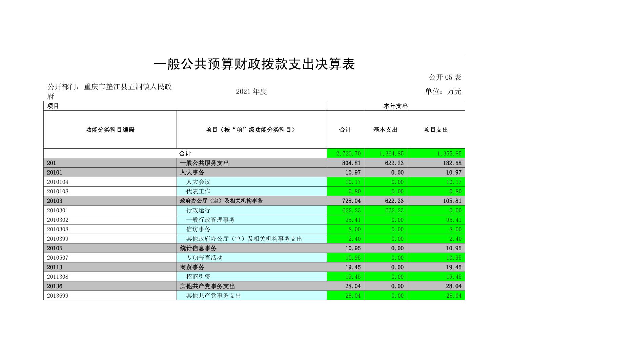Select the 基本支出 column header
The height and width of the screenshot is (364, 634).
(385, 130)
